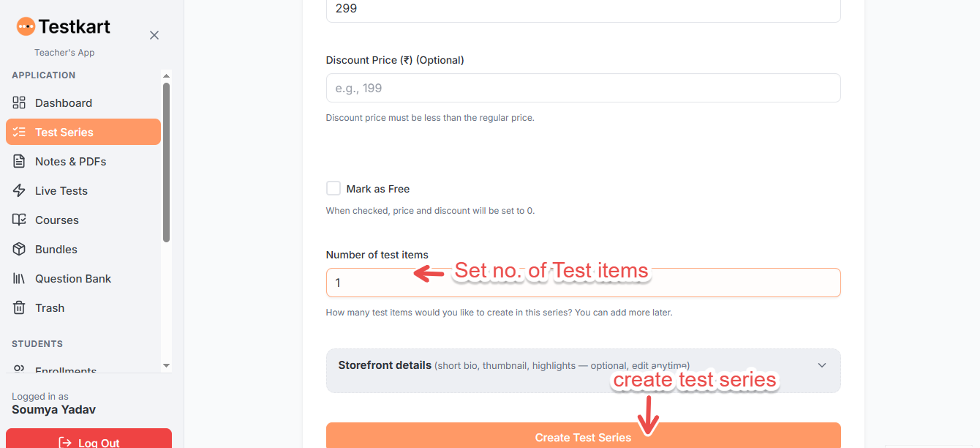Screen dimensions: 980x448
Task: Focus the Discount Price input field
Action: [x=583, y=88]
